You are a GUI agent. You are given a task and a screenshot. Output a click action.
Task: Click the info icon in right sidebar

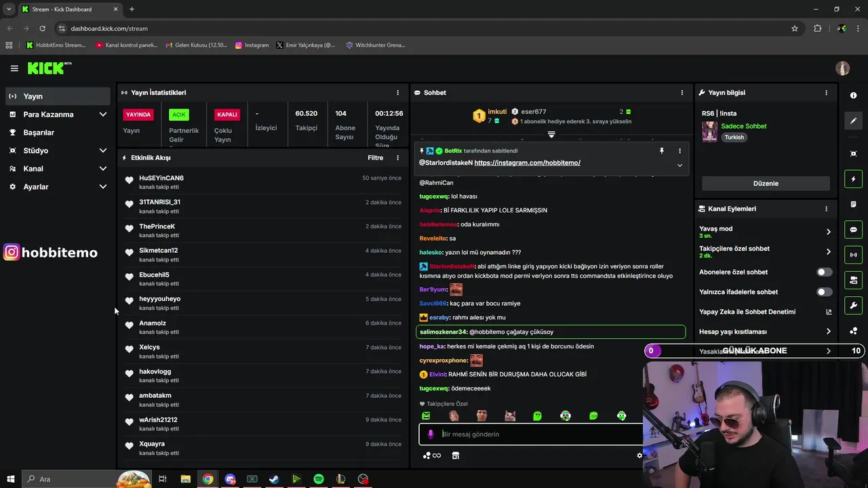853,96
